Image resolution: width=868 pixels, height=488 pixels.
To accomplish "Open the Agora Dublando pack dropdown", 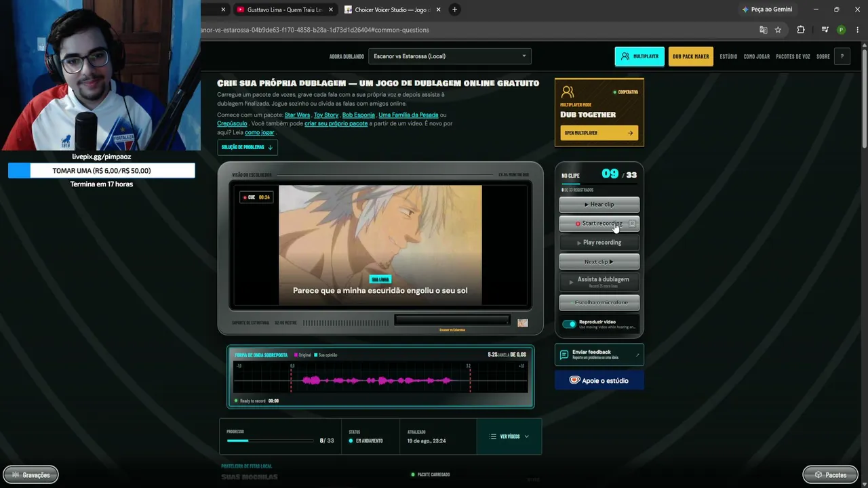I will pos(450,56).
